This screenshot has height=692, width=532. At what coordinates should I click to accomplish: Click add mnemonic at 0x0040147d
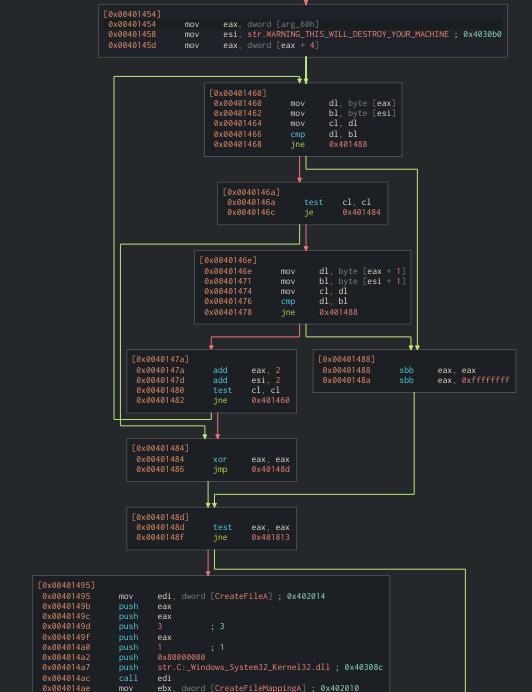pos(220,380)
